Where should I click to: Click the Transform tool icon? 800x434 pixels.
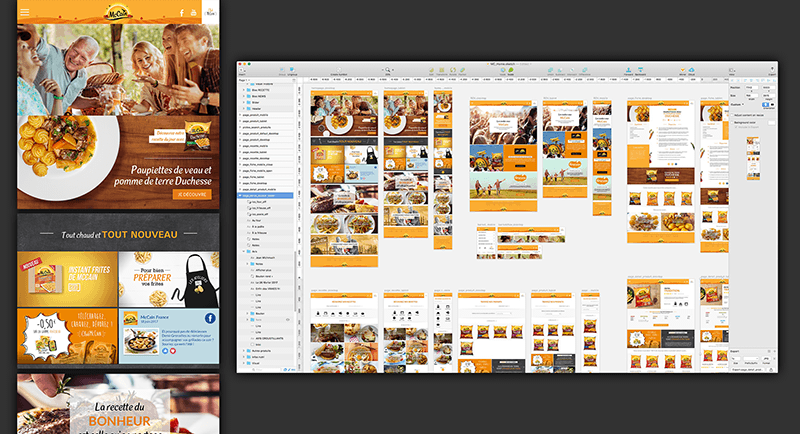click(442, 70)
